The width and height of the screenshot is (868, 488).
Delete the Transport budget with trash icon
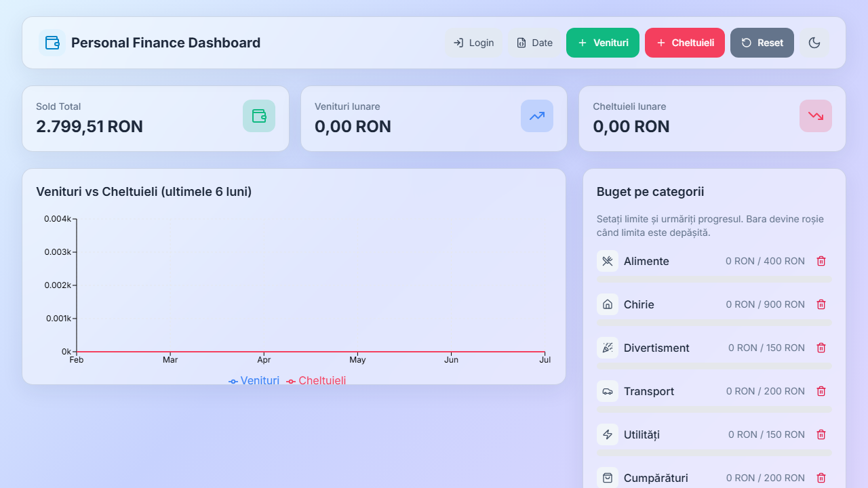click(821, 391)
